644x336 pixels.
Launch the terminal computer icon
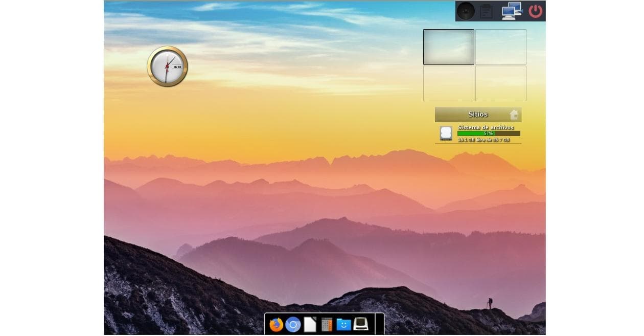click(361, 324)
